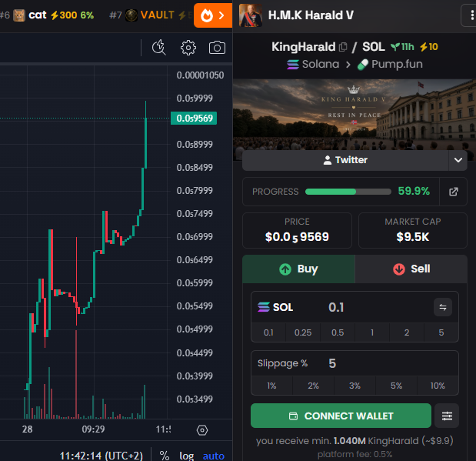Image resolution: width=476 pixels, height=461 pixels.
Task: Click the quick search lightning icon
Action: click(159, 48)
